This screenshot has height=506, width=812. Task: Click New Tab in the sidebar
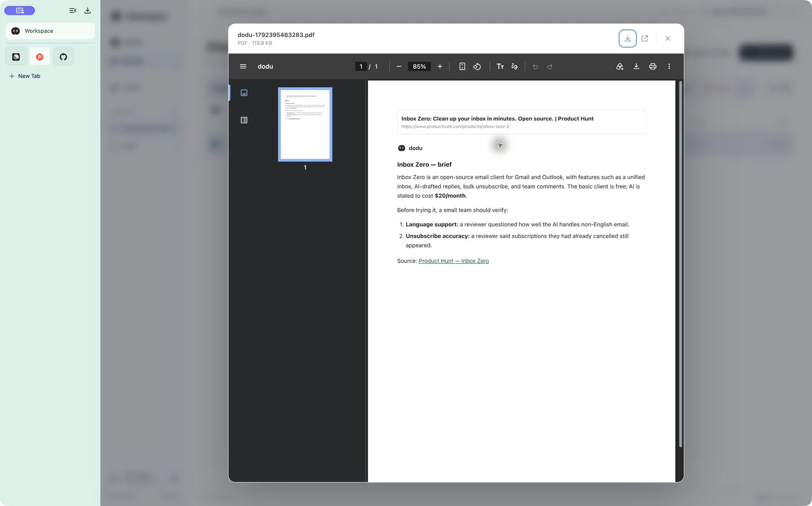tap(24, 76)
